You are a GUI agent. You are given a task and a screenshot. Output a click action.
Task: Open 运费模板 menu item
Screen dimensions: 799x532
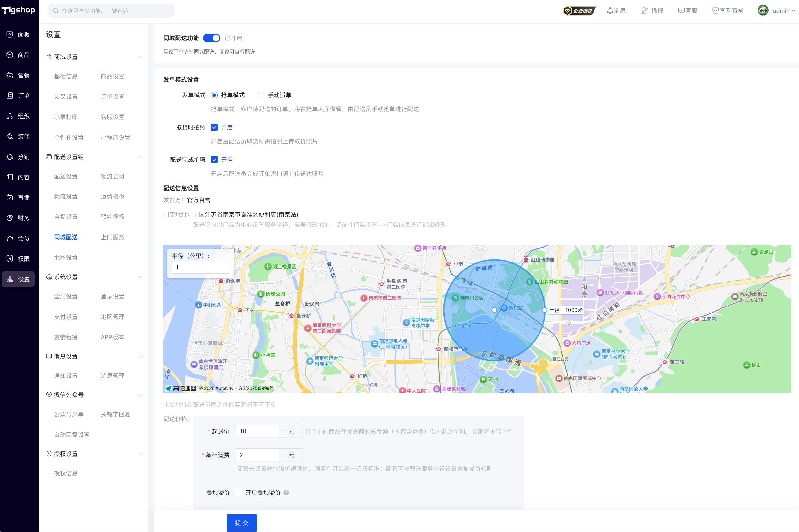pos(113,197)
